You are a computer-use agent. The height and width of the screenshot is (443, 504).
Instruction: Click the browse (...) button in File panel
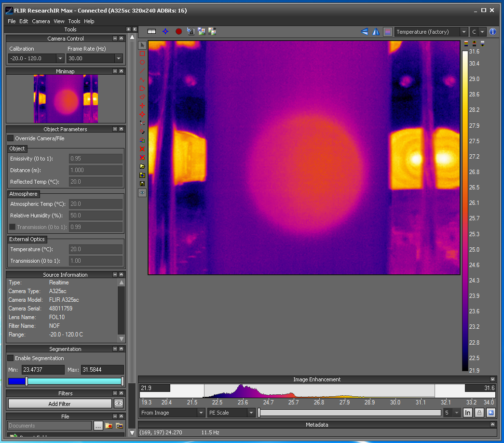98,426
